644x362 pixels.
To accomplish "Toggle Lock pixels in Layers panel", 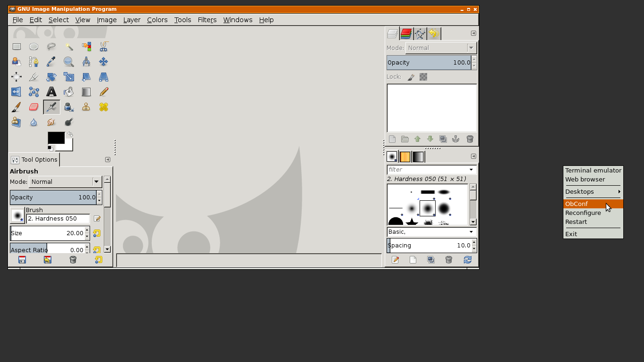I will (411, 77).
